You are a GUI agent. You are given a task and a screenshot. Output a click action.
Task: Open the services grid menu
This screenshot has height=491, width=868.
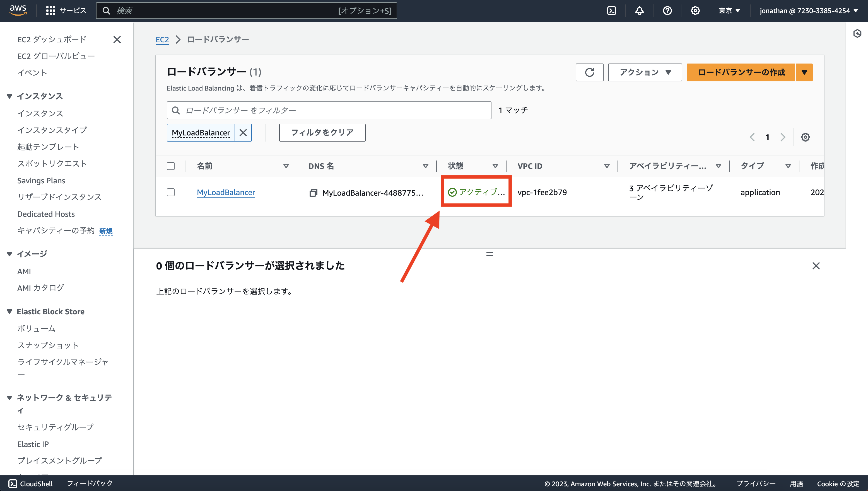(x=50, y=10)
